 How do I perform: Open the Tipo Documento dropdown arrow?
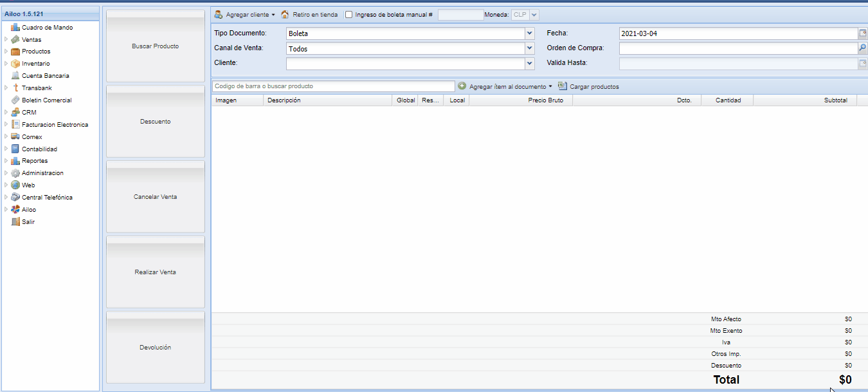[x=530, y=33]
